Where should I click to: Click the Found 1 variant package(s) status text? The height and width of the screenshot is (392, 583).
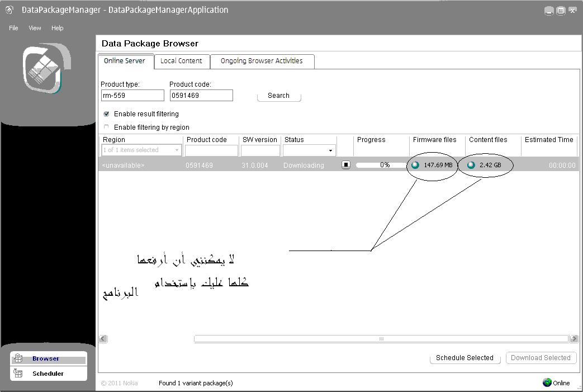pyautogui.click(x=196, y=383)
